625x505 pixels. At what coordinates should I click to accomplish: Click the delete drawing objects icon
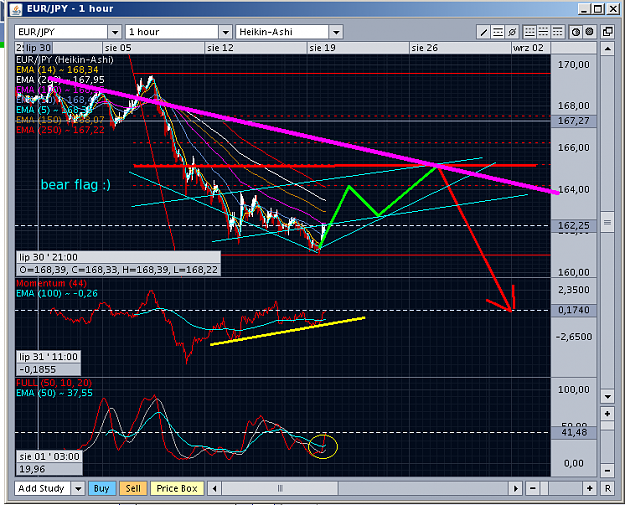pos(512,32)
